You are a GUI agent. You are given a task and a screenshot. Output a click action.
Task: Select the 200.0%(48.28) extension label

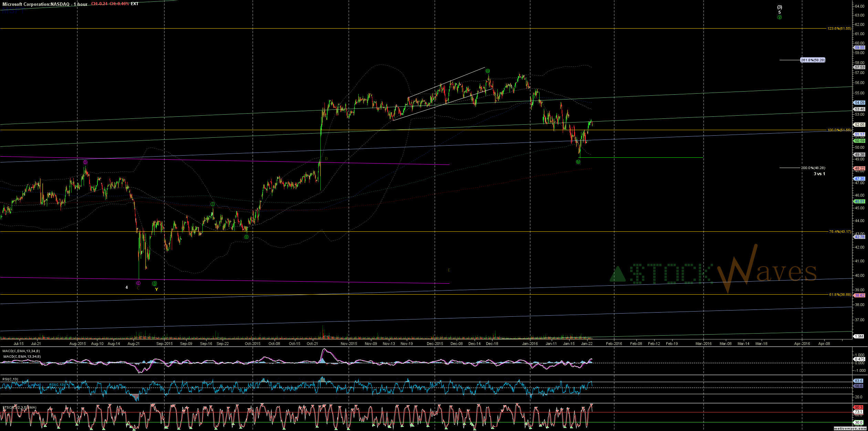(x=813, y=168)
